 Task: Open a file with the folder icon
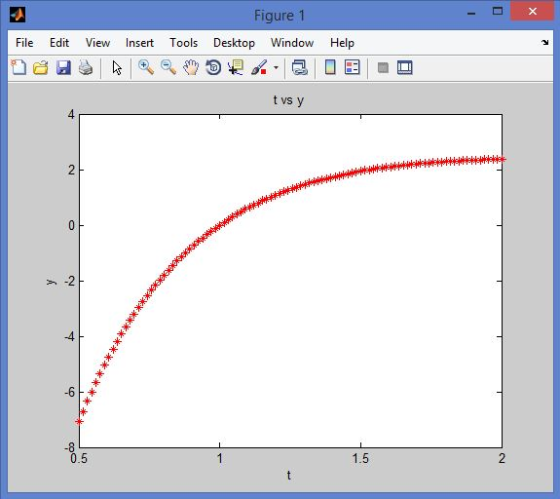41,67
